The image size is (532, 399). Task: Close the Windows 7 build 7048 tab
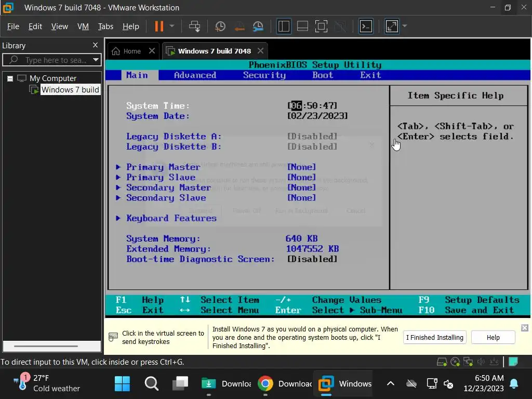(261, 51)
